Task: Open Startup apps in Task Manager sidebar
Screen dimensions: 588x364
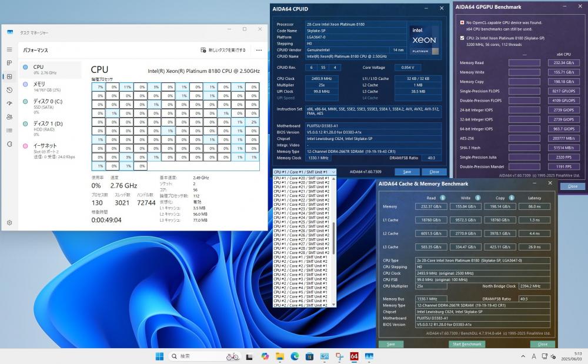Action: point(9,103)
